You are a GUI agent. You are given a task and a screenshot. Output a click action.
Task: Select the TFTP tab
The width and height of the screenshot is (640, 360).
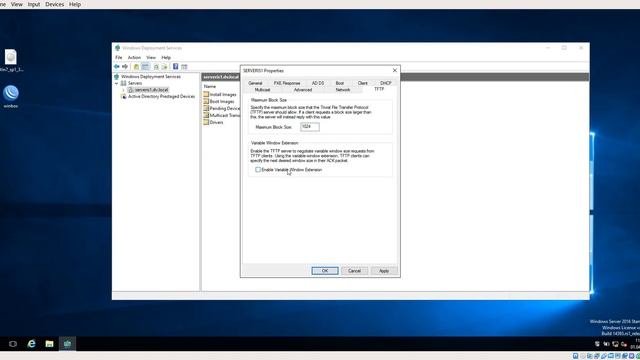click(x=379, y=89)
